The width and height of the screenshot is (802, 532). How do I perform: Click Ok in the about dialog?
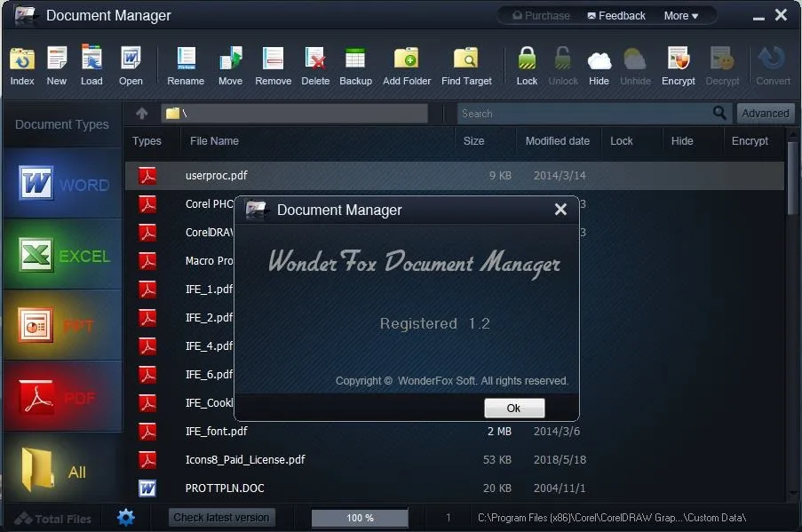pyautogui.click(x=514, y=408)
